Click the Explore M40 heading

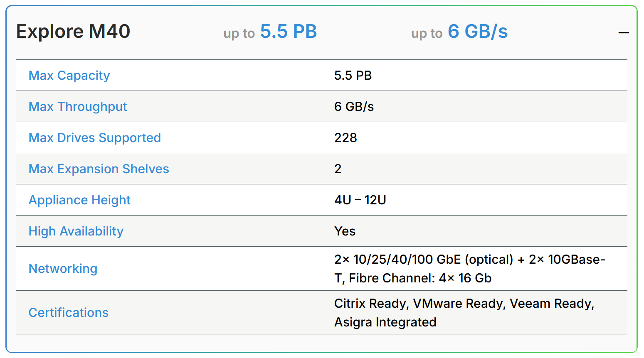pyautogui.click(x=73, y=32)
